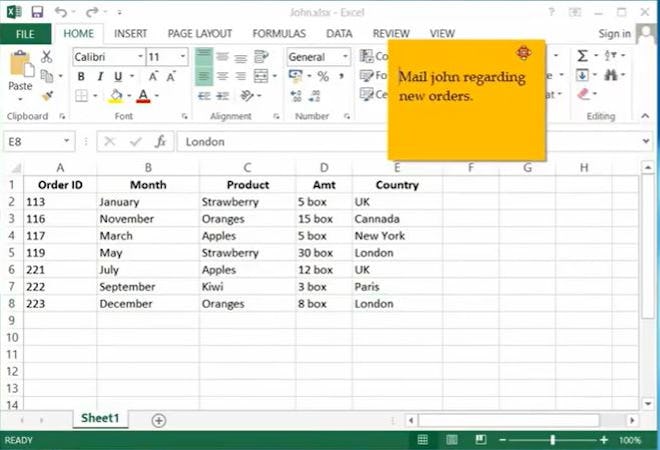Open the font name Calibri dropdown
660x450 pixels.
point(140,56)
